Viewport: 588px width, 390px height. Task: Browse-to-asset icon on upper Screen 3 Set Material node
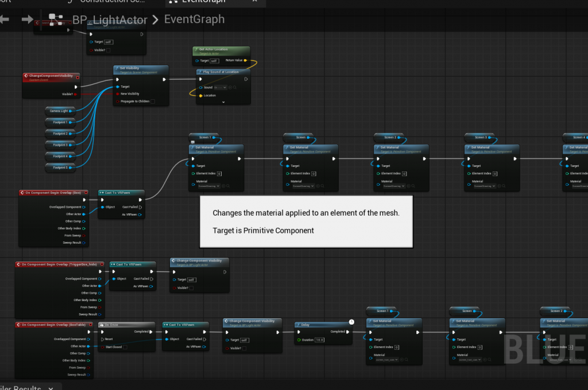pyautogui.click(x=504, y=186)
